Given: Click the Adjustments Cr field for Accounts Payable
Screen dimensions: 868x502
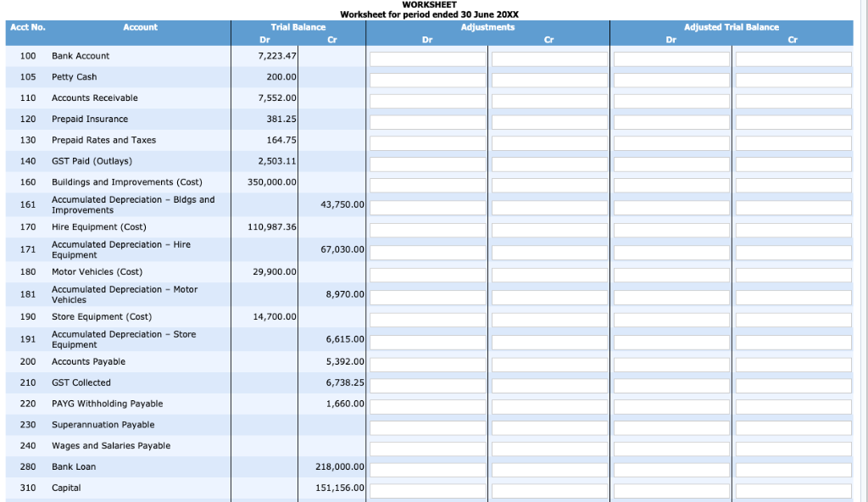Looking at the screenshot, I should click(x=549, y=363).
